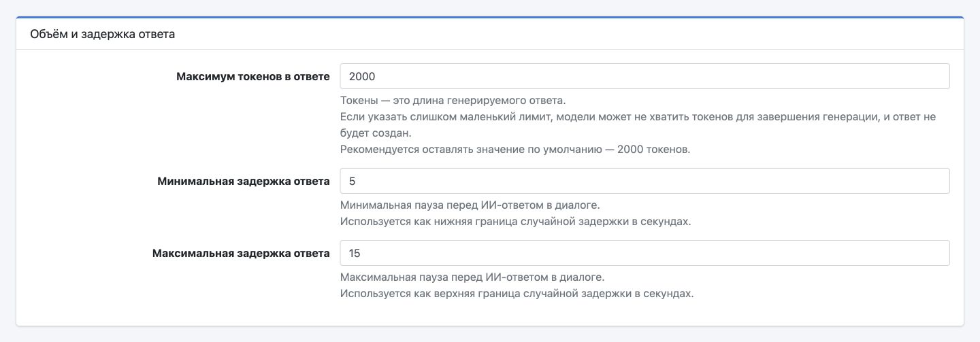Click the label Минимальная задержка ответа
The width and height of the screenshot is (980, 342).
[244, 182]
